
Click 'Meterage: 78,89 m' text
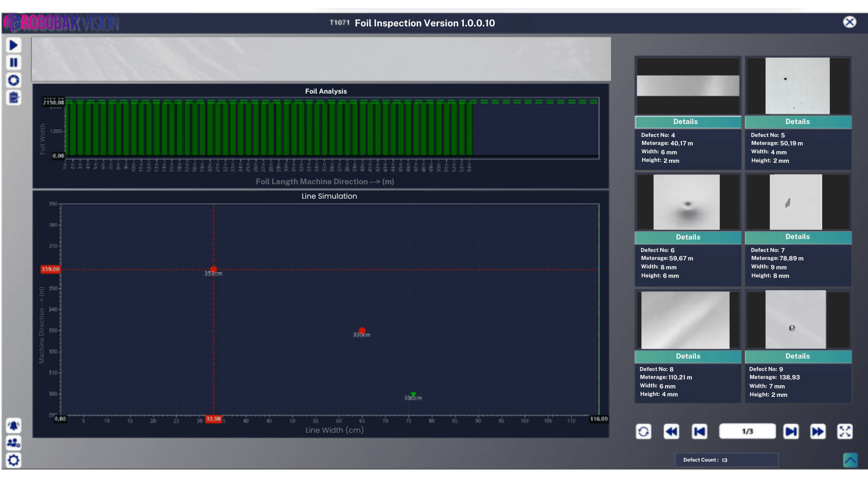click(777, 258)
